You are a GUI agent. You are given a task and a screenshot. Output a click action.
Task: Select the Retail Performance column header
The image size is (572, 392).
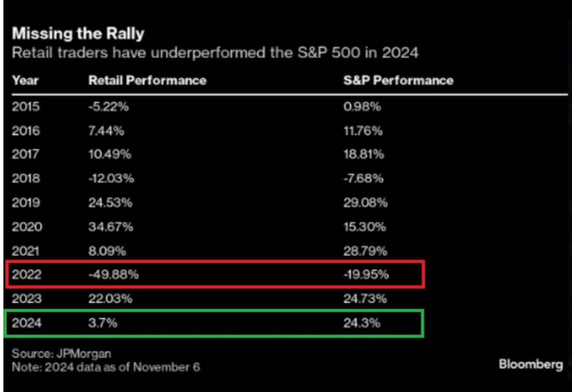147,81
